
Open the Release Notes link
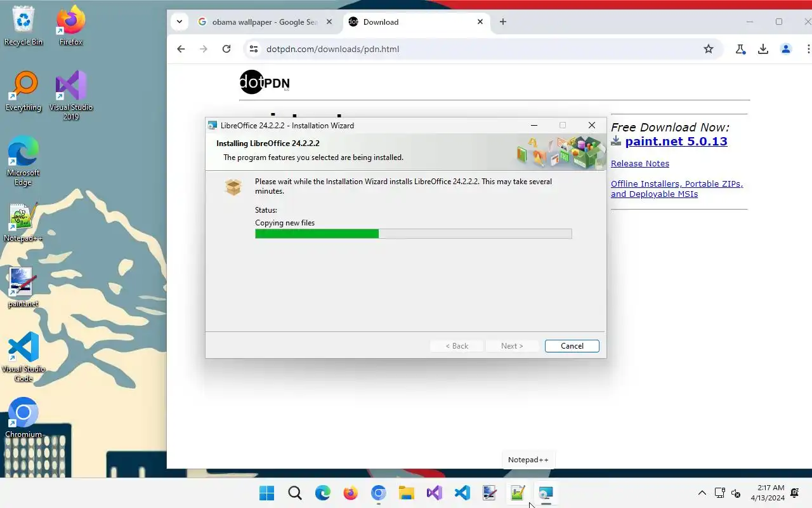[640, 163]
